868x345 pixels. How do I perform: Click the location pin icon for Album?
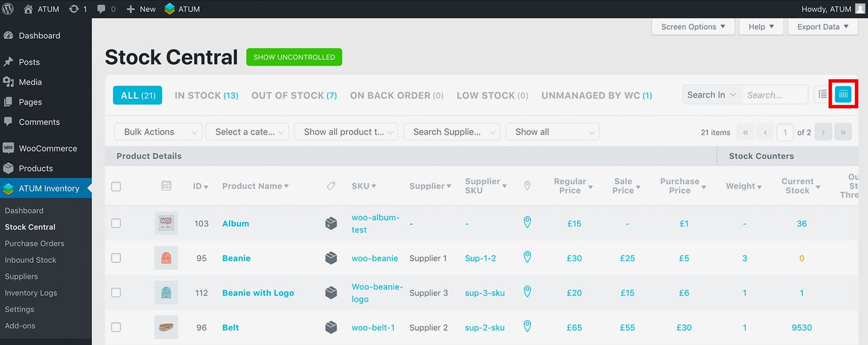click(527, 223)
